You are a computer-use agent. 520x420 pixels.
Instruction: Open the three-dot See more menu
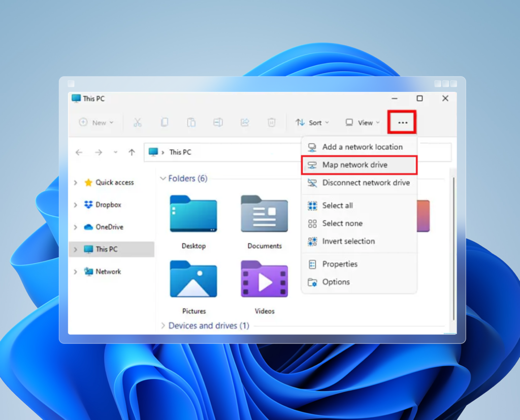point(402,123)
